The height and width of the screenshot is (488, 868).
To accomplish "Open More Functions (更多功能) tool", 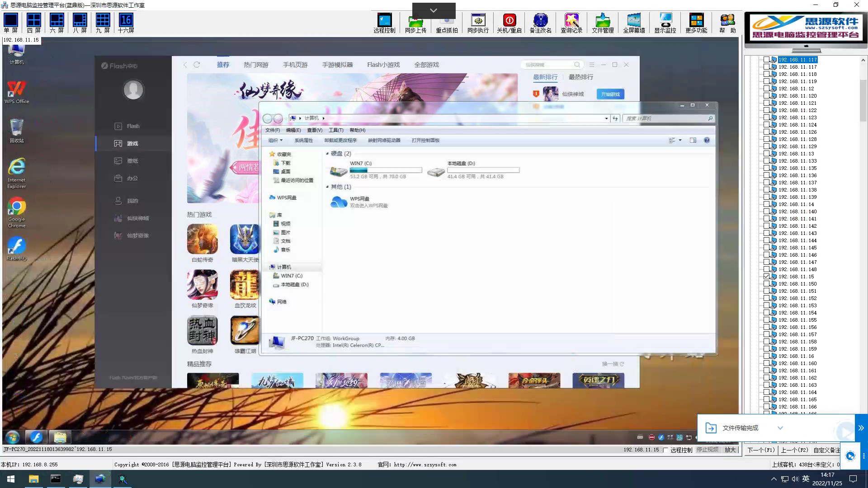I will click(x=696, y=23).
